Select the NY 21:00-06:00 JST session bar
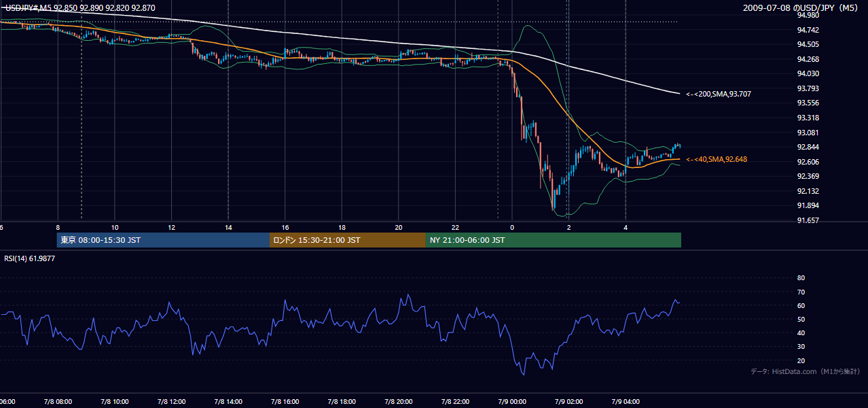 click(554, 240)
